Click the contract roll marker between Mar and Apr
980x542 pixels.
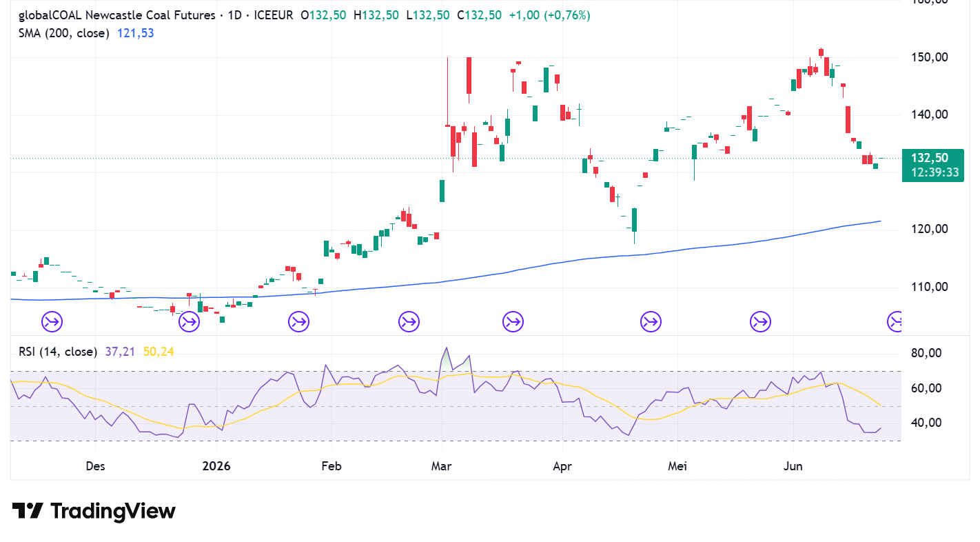[x=513, y=321]
